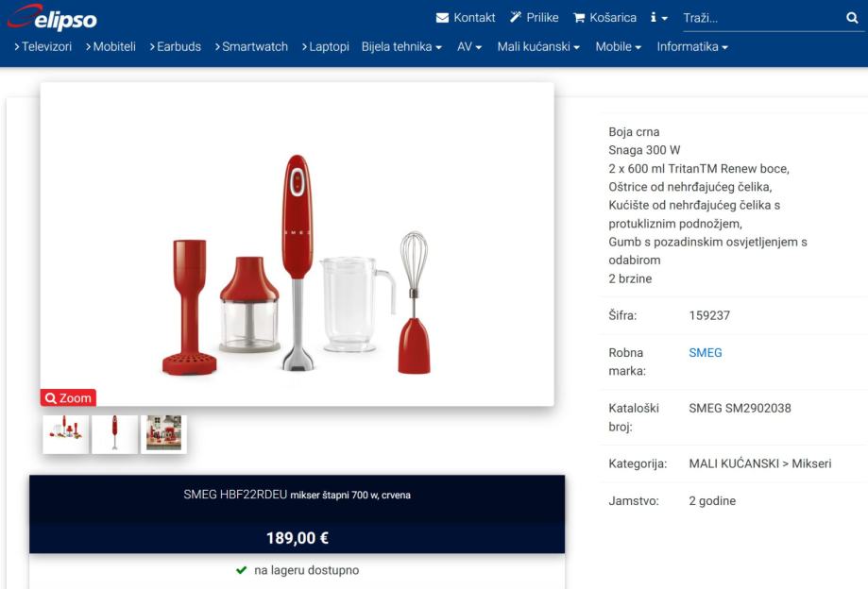Select the kitchen scene thumbnail
The image size is (868, 589).
[x=163, y=434]
